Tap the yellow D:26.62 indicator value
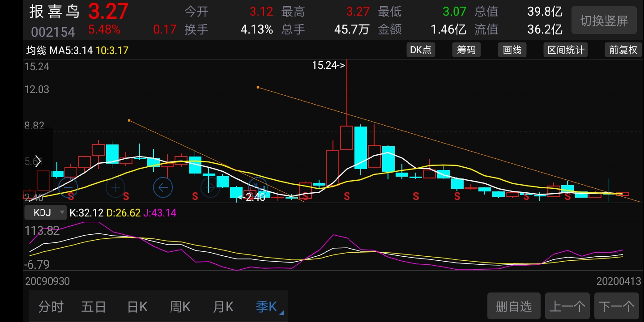Image resolution: width=644 pixels, height=322 pixels. (124, 213)
